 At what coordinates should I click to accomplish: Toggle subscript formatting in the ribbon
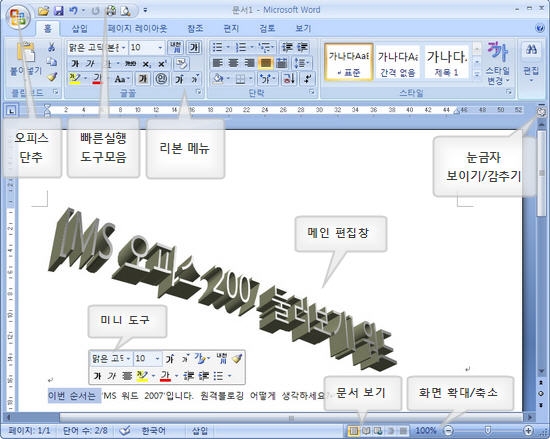[x=146, y=64]
